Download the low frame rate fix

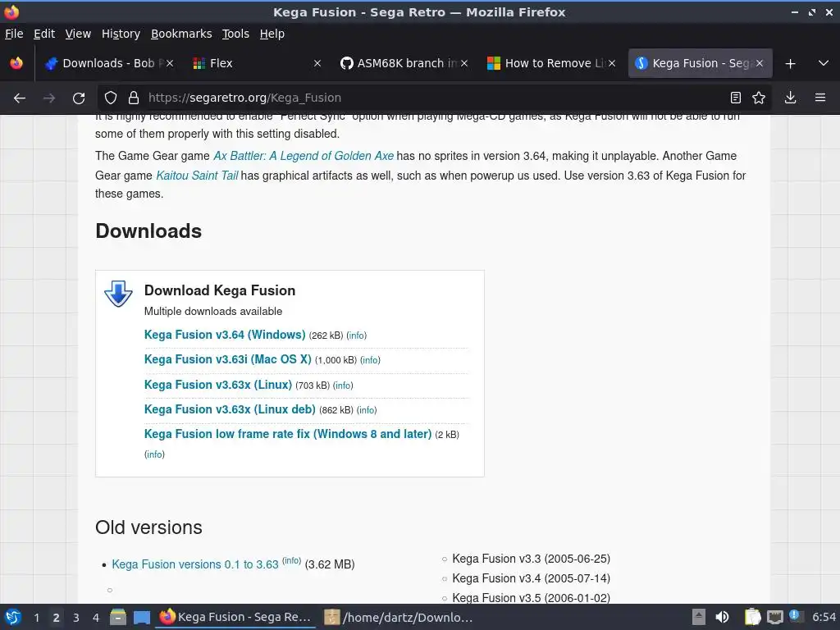click(x=288, y=434)
